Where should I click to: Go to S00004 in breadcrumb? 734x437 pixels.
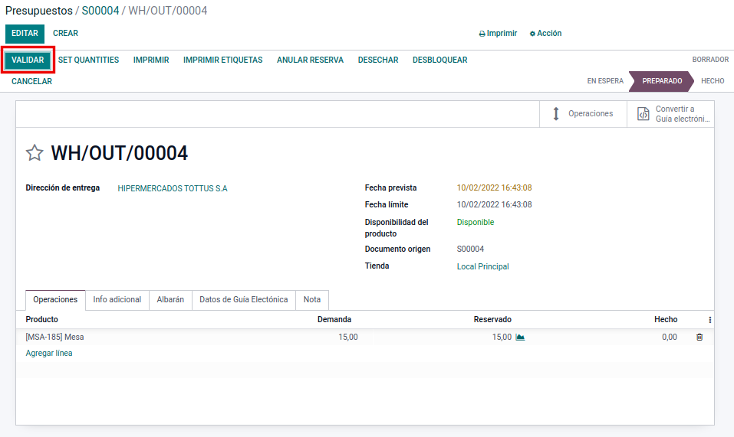[x=100, y=10]
